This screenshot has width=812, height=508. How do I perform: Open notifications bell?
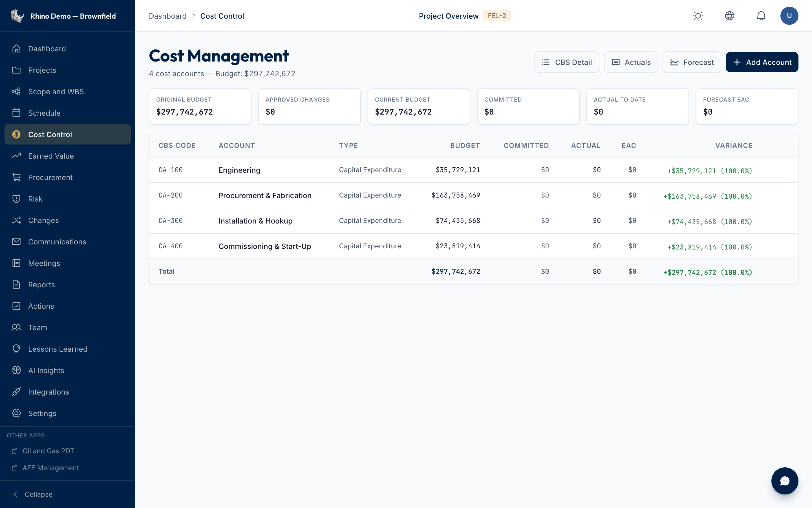[x=761, y=16]
